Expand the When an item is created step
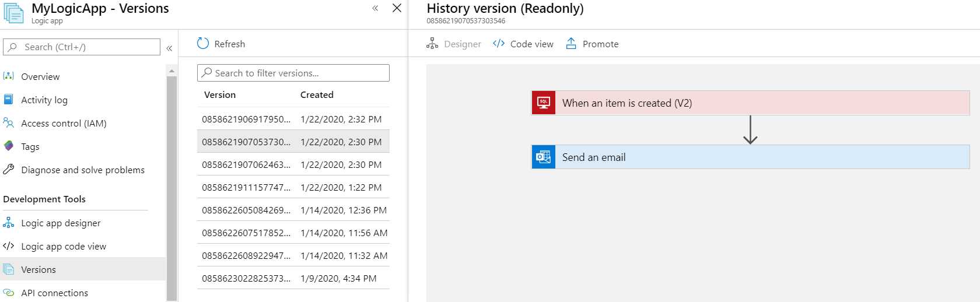Viewport: 980px width, 302px height. coord(751,103)
